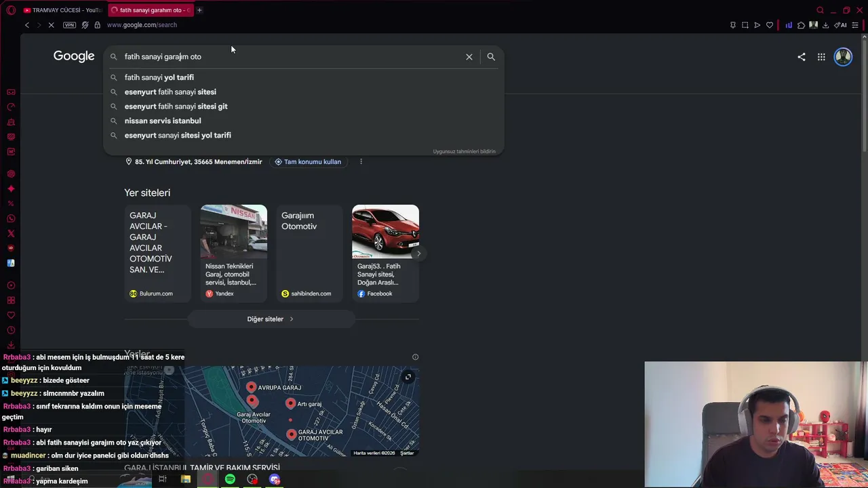Select the GARAJ AVCILAR OTOMOTİV map pin
The width and height of the screenshot is (868, 488).
291,434
